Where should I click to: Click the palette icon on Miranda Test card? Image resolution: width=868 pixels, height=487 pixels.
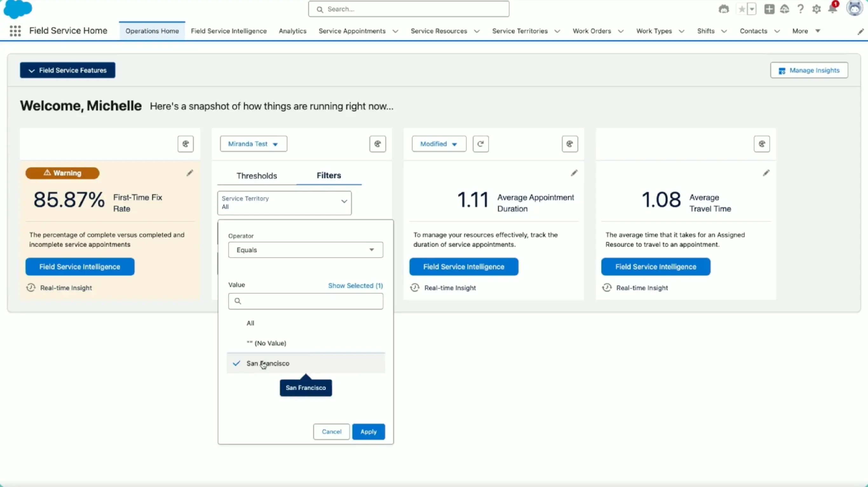(377, 144)
